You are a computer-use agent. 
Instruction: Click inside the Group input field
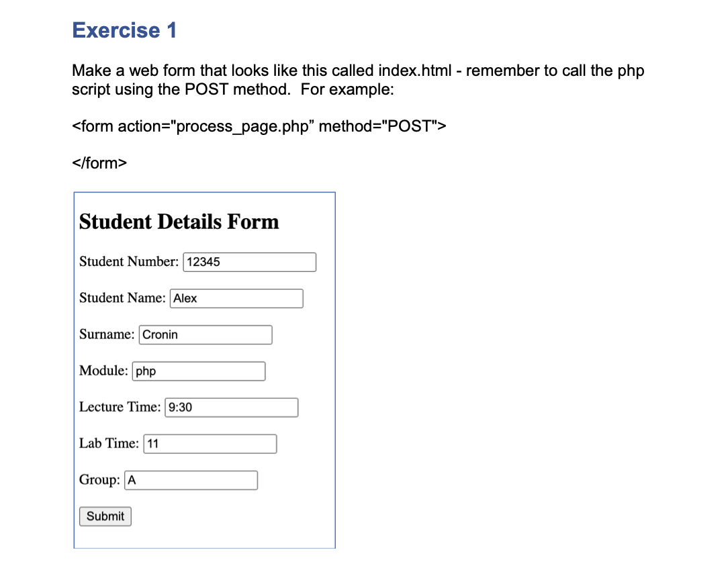(190, 479)
